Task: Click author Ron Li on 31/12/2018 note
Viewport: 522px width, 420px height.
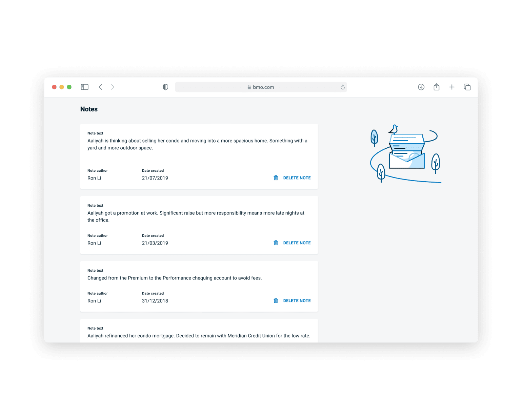Action: (x=94, y=301)
